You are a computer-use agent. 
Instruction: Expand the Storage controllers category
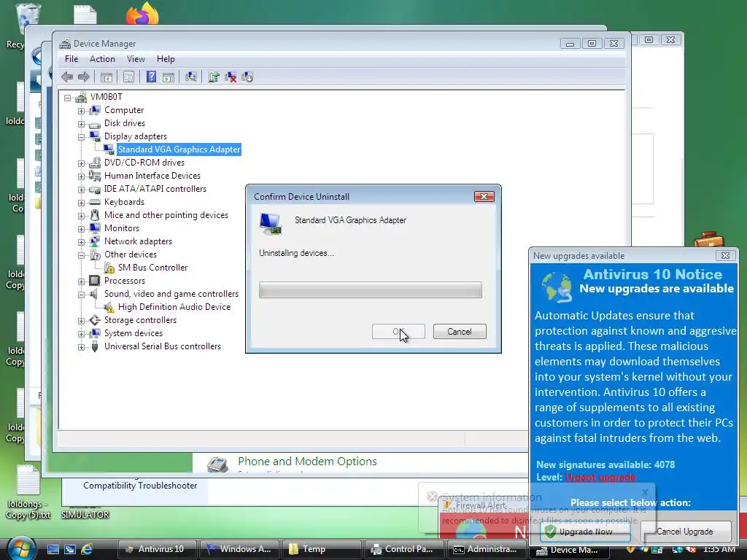pyautogui.click(x=82, y=321)
